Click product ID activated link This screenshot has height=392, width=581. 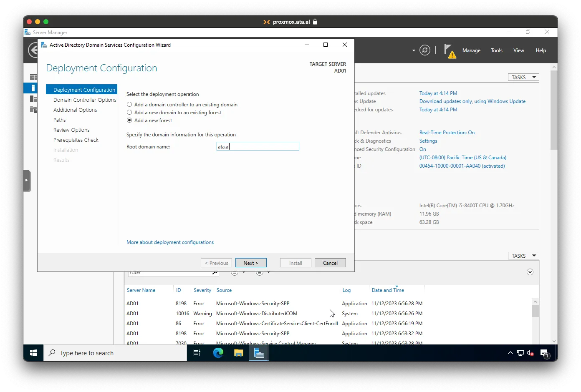pyautogui.click(x=462, y=166)
